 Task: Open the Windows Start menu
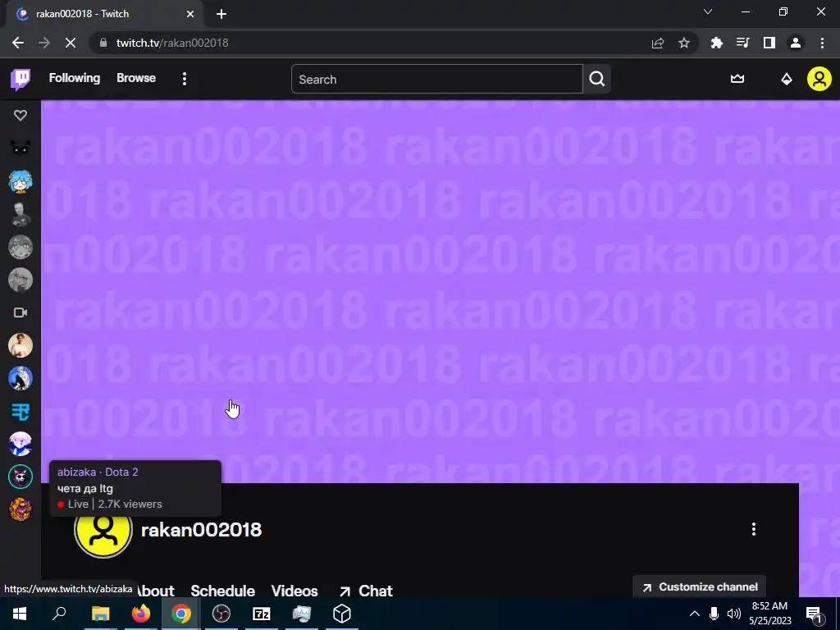tap(20, 614)
